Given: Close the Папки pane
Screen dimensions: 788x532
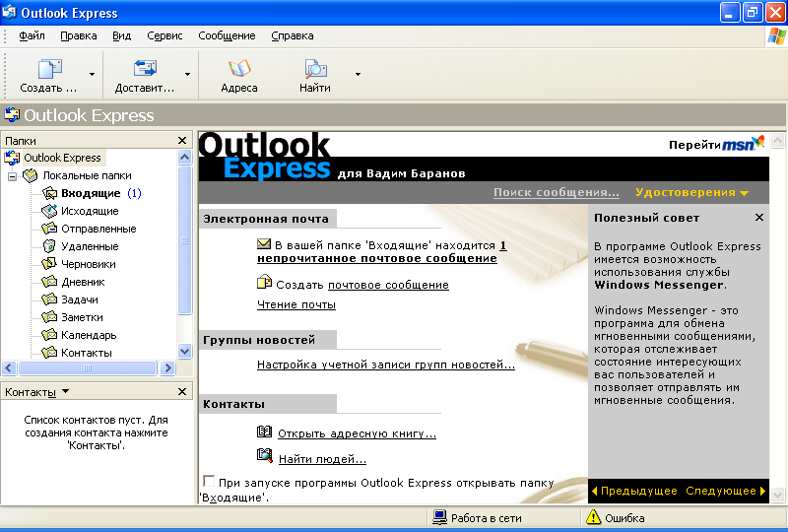Looking at the screenshot, I should (182, 140).
